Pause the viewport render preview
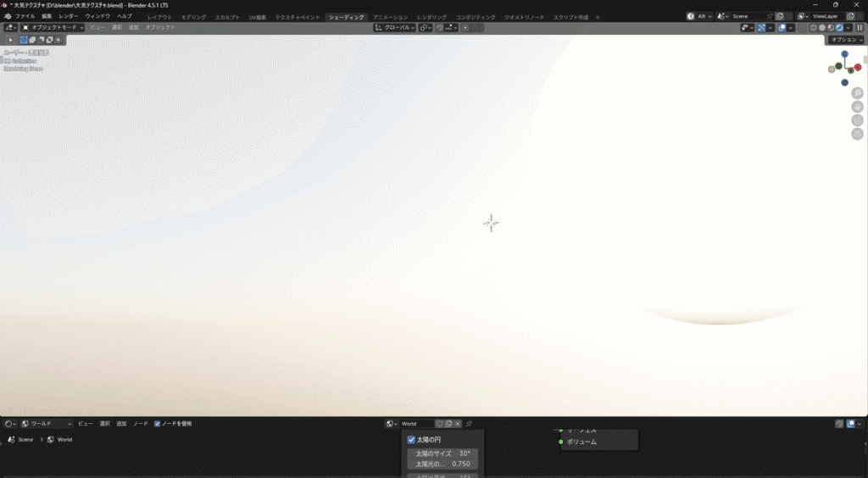Viewport: 868px width, 478px height. point(860,28)
